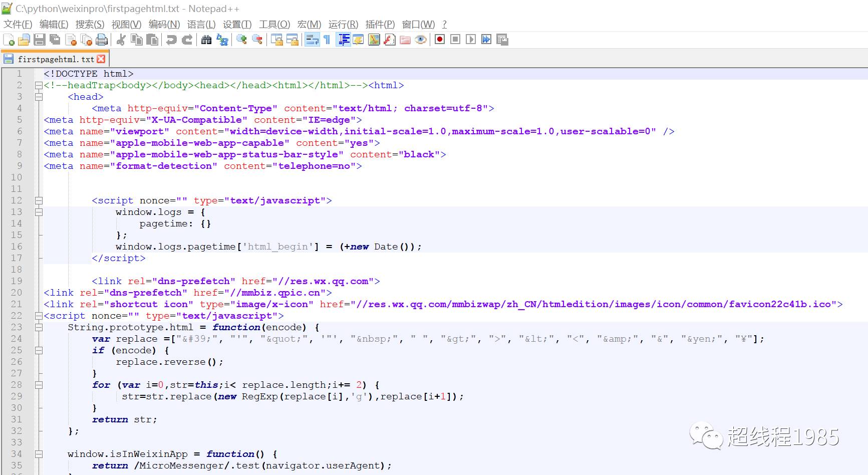Toggle show all characters pilcrow button
Viewport: 868px width, 475px height.
(x=327, y=40)
